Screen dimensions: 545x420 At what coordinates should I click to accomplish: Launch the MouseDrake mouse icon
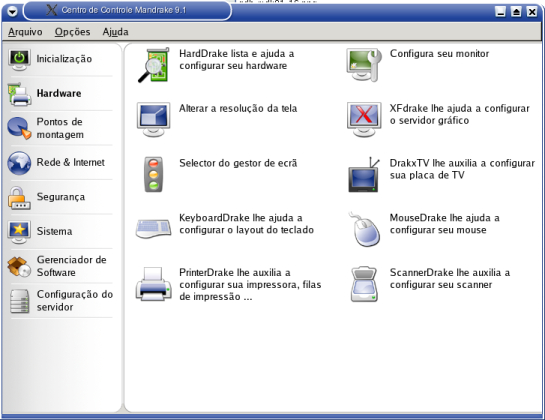click(x=364, y=229)
